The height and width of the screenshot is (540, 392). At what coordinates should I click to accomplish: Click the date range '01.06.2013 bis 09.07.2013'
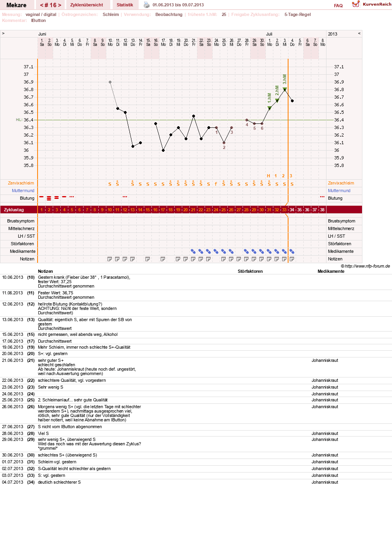178,5
